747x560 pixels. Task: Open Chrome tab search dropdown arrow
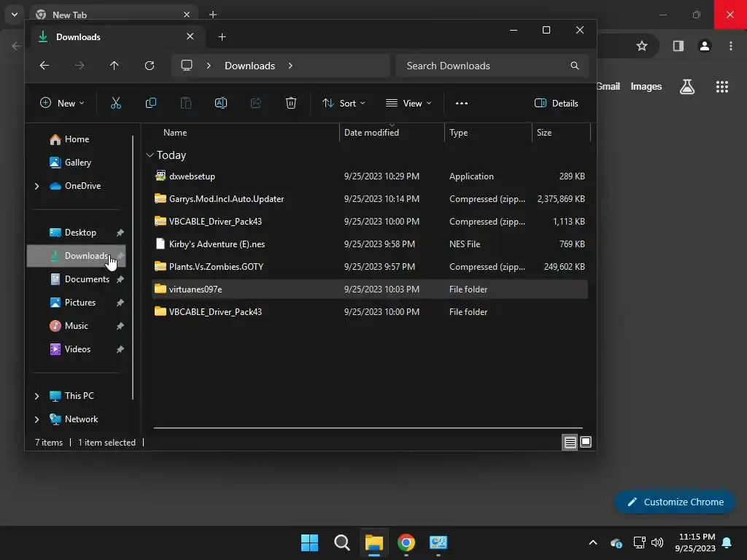(x=15, y=15)
